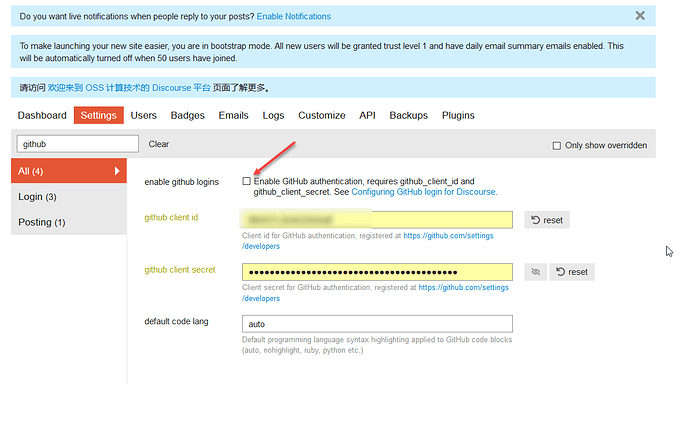Go to the Users tab

[x=143, y=115]
